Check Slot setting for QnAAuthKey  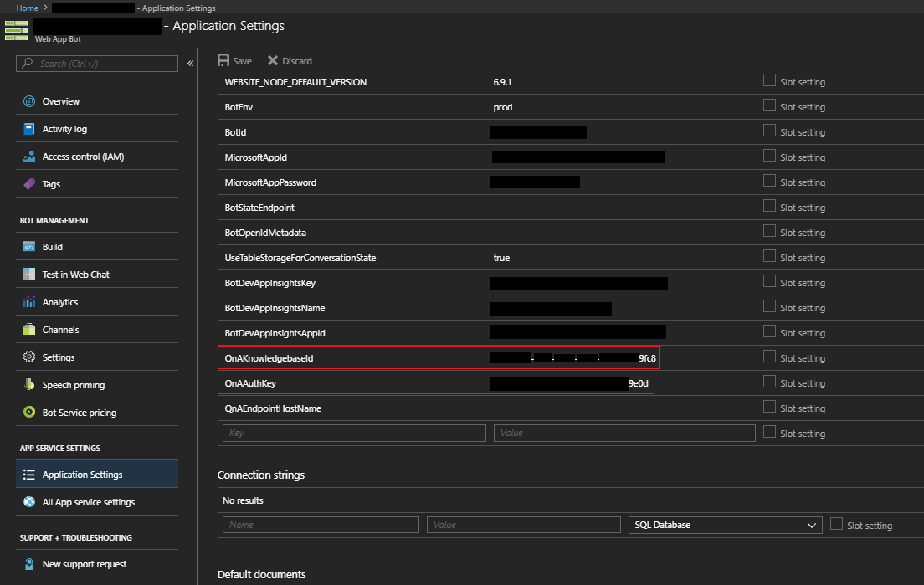(x=768, y=382)
